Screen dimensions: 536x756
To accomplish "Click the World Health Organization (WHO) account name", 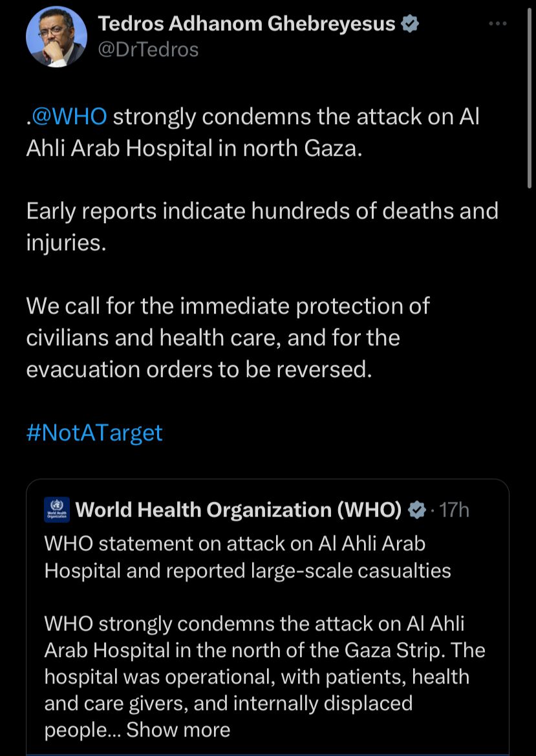I will 239,510.
